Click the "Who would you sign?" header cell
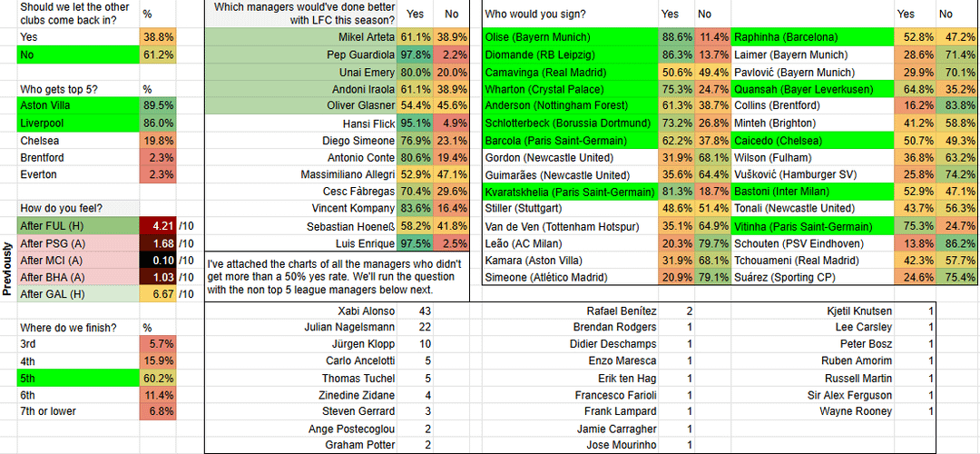Viewport: 980px width, 454px height. (x=568, y=14)
